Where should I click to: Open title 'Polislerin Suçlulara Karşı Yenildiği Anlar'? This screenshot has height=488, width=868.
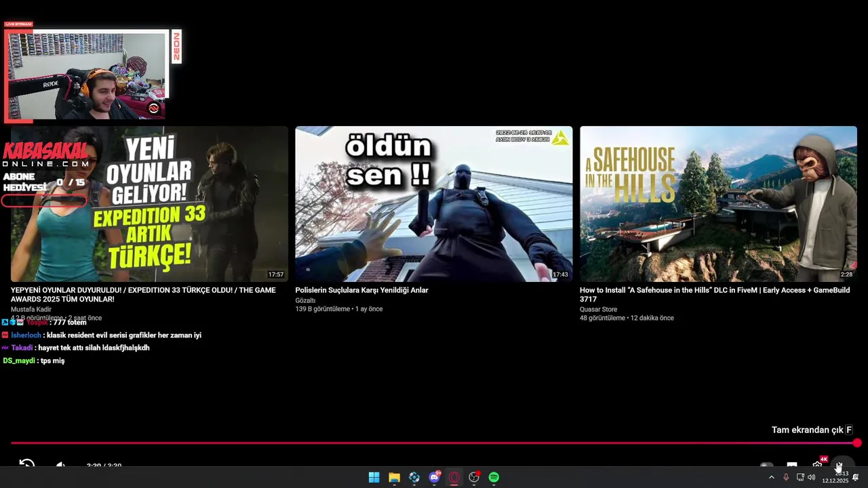pyautogui.click(x=361, y=290)
